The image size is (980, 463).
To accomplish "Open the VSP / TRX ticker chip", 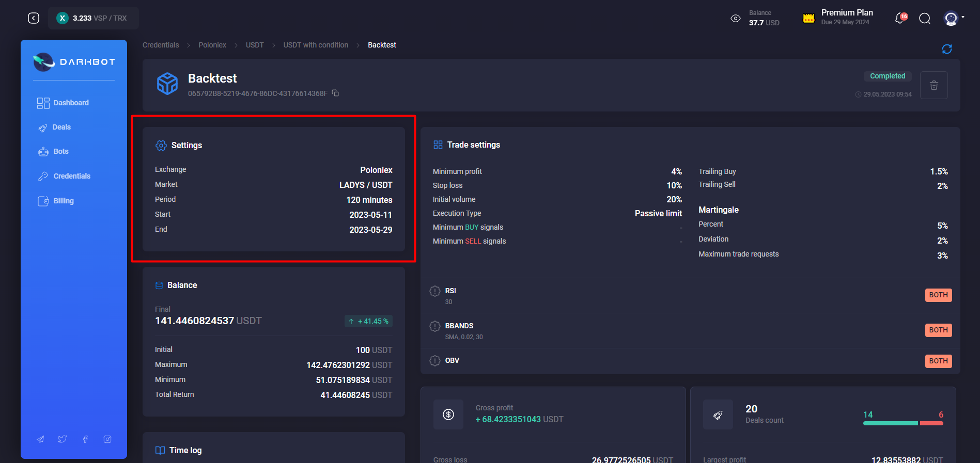I will tap(94, 18).
